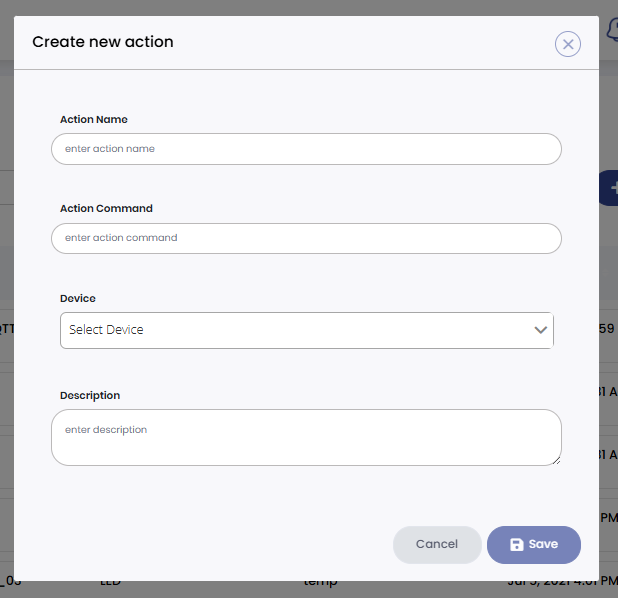Click the Device field label

[78, 299]
